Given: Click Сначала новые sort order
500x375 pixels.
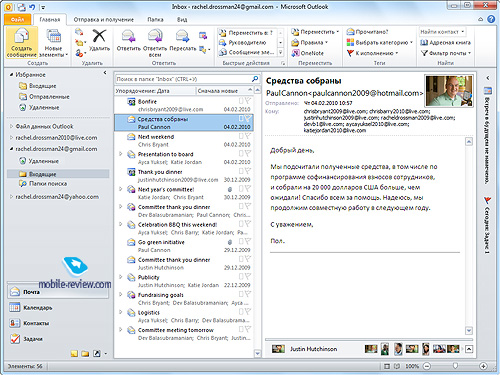Looking at the screenshot, I should [x=224, y=91].
